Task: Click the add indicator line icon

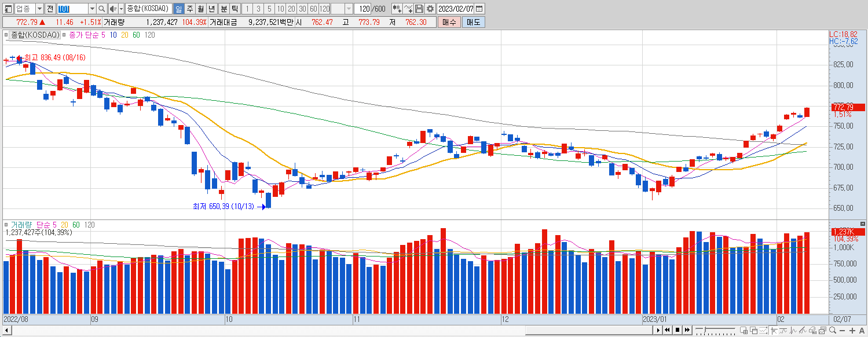Action: point(408,9)
